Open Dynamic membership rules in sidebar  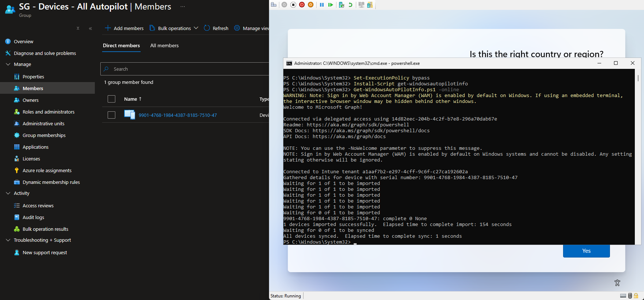[x=51, y=182]
